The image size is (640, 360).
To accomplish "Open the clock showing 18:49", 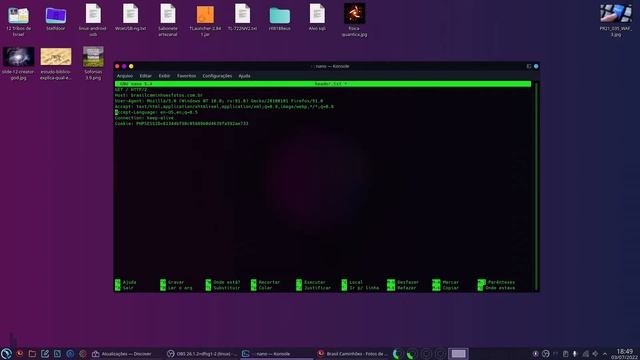I will [625, 354].
